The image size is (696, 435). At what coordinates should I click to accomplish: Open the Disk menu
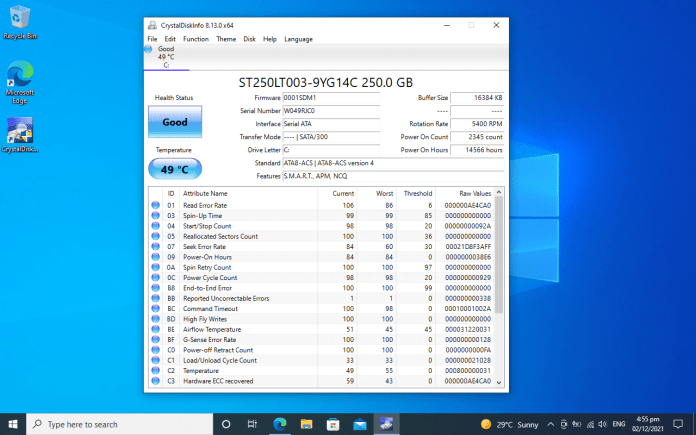click(250, 39)
